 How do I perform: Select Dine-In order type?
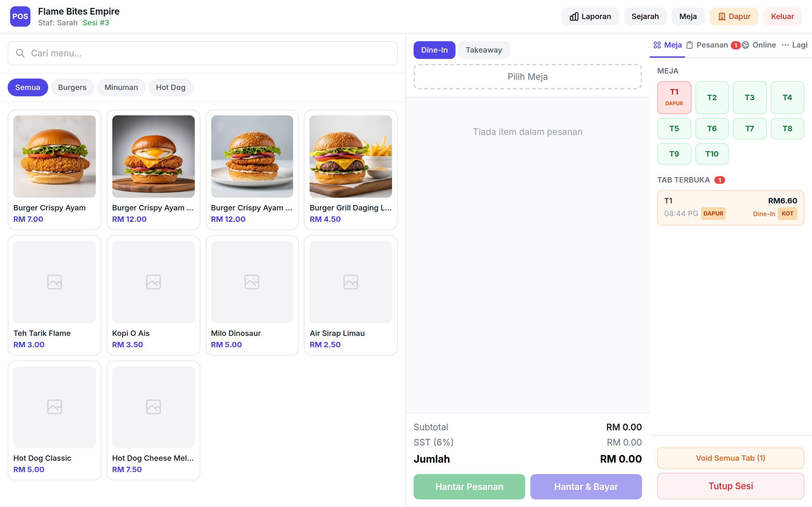(434, 50)
